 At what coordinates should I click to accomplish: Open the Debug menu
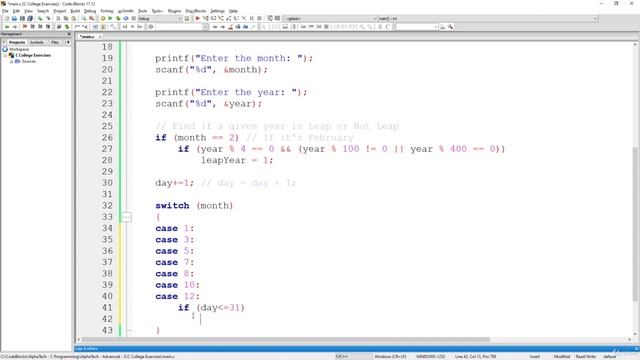pos(90,11)
